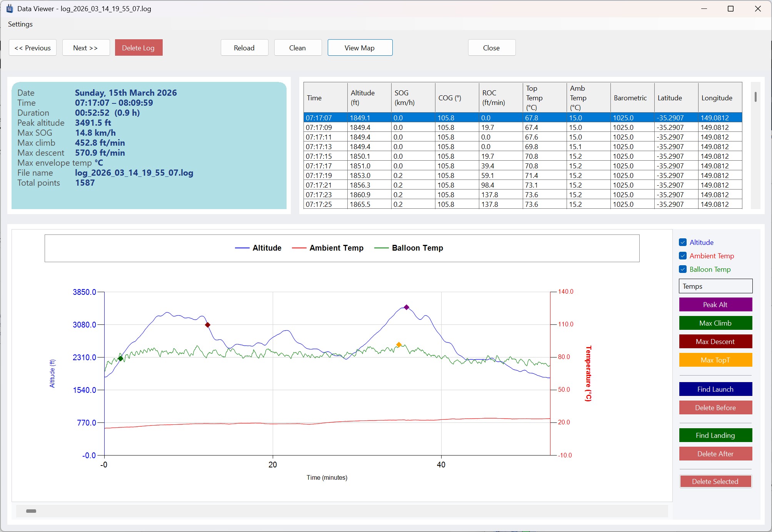Toggle the Ambient Temp checkbox

(683, 256)
